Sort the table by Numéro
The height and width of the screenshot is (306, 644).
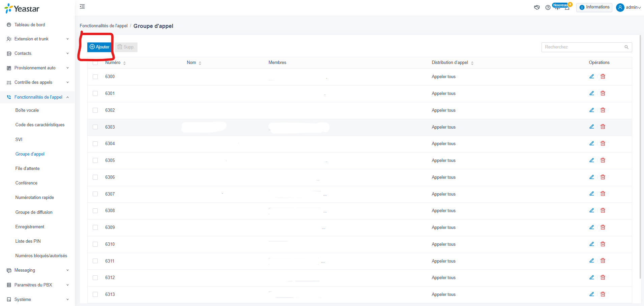pyautogui.click(x=124, y=63)
